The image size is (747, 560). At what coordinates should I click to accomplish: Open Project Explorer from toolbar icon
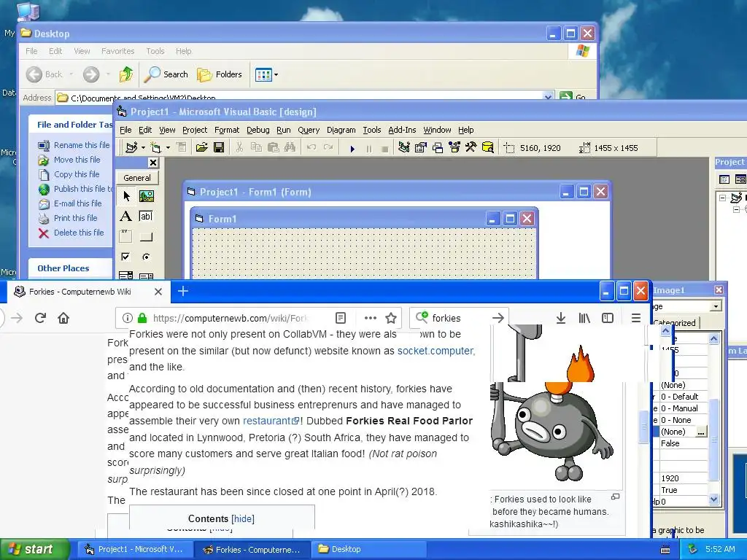[404, 147]
